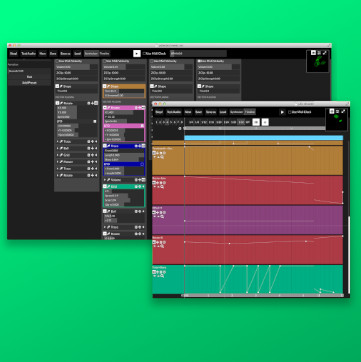Click Test Audio in the front timeline window
The width and height of the screenshot is (361, 362).
tap(174, 112)
